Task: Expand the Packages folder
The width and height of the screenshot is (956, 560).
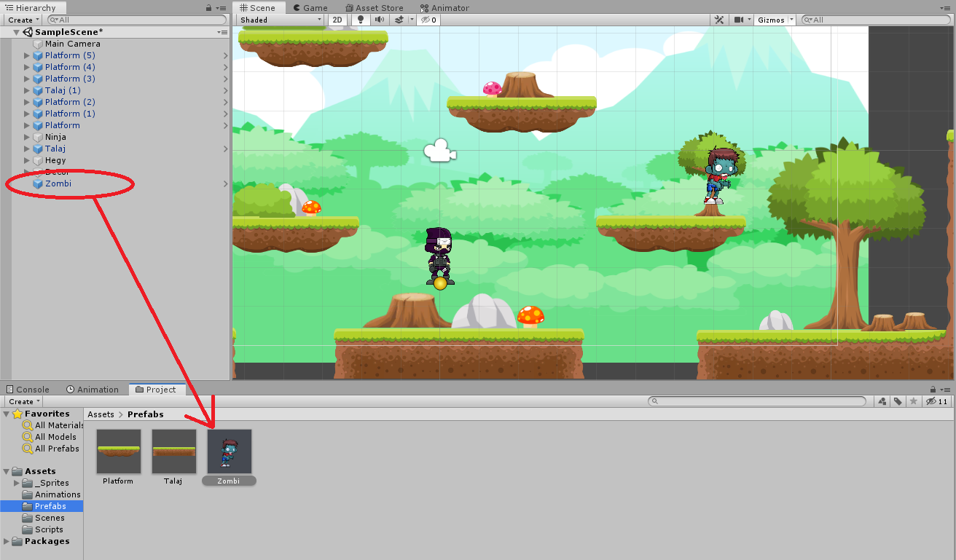Action: point(7,541)
